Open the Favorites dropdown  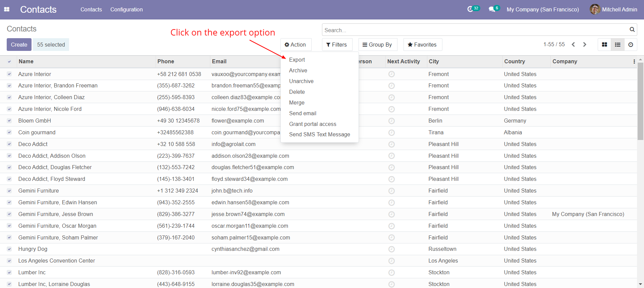pos(422,45)
